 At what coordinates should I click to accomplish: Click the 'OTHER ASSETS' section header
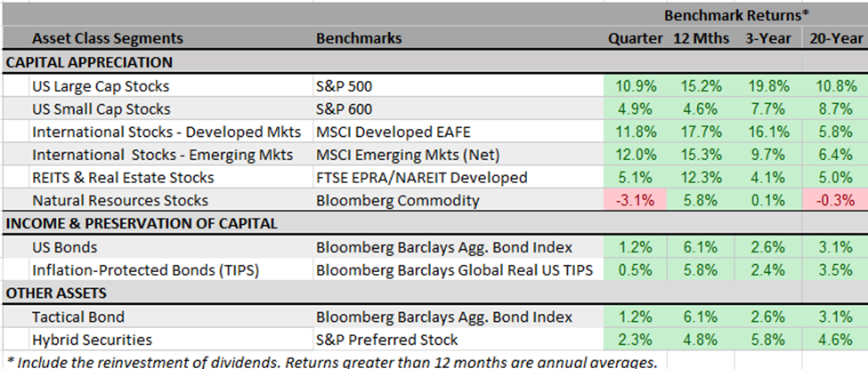[56, 293]
